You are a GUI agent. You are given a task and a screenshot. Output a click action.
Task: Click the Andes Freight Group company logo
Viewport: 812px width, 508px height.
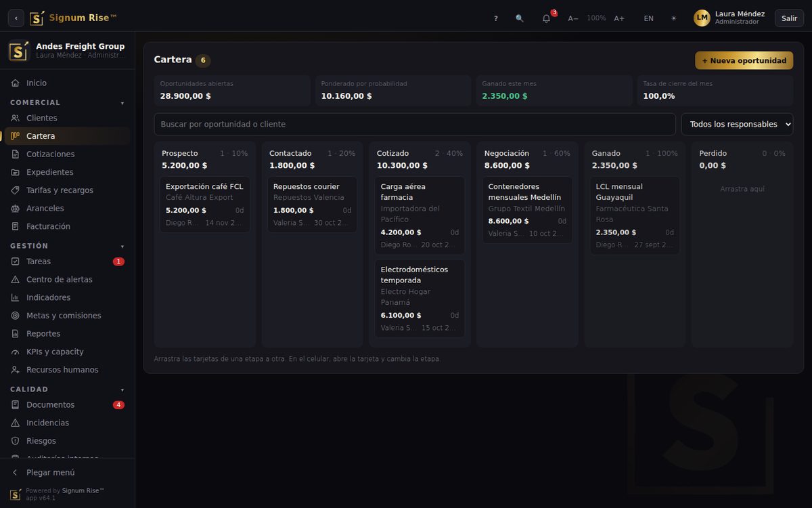coord(19,51)
